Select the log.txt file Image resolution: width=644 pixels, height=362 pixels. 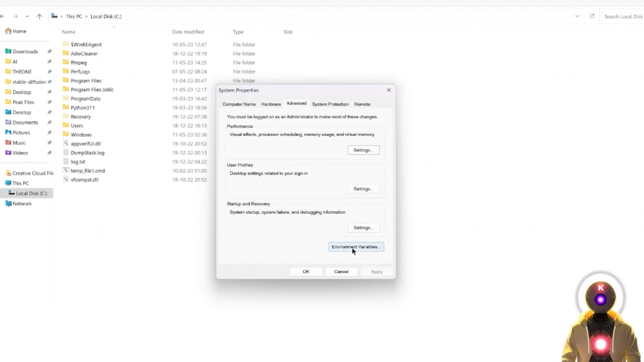[77, 162]
